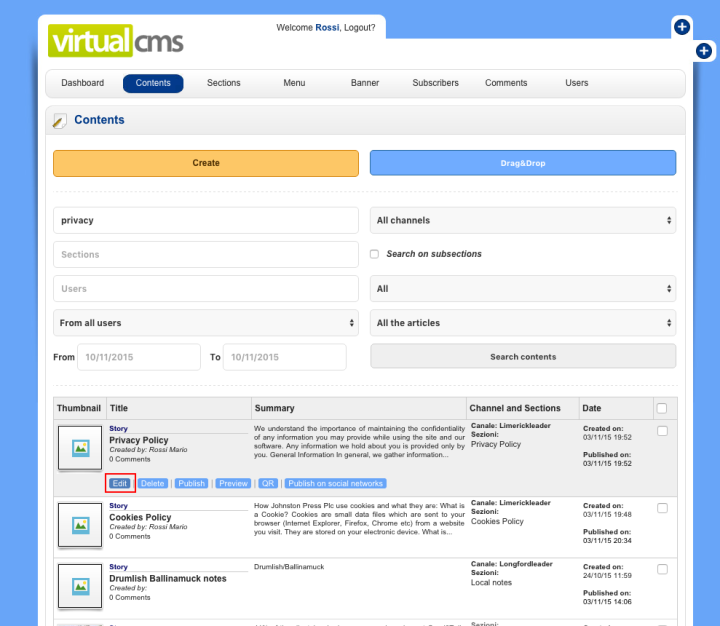The height and width of the screenshot is (626, 720).
Task: Expand the All the articles dropdown
Action: (523, 323)
